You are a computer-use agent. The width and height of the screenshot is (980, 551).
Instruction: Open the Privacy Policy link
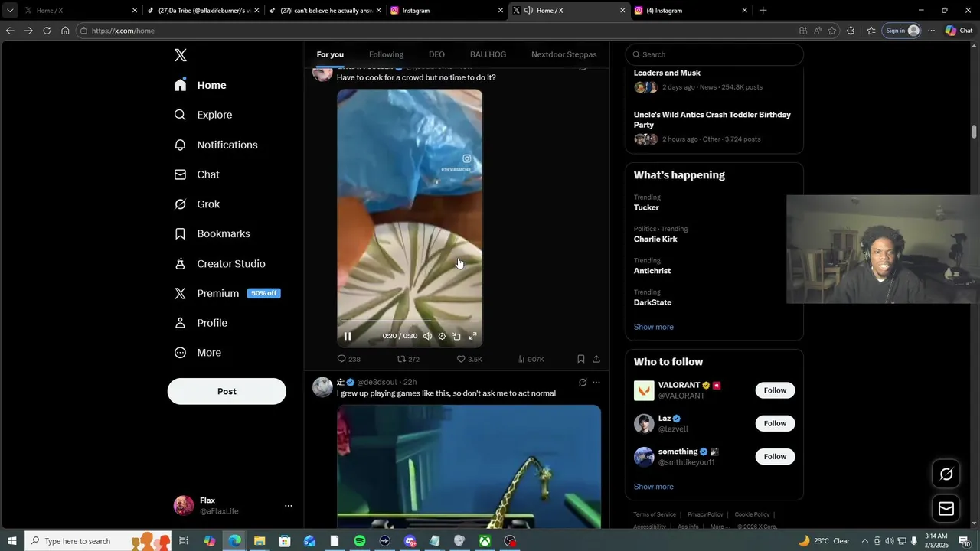click(x=705, y=514)
